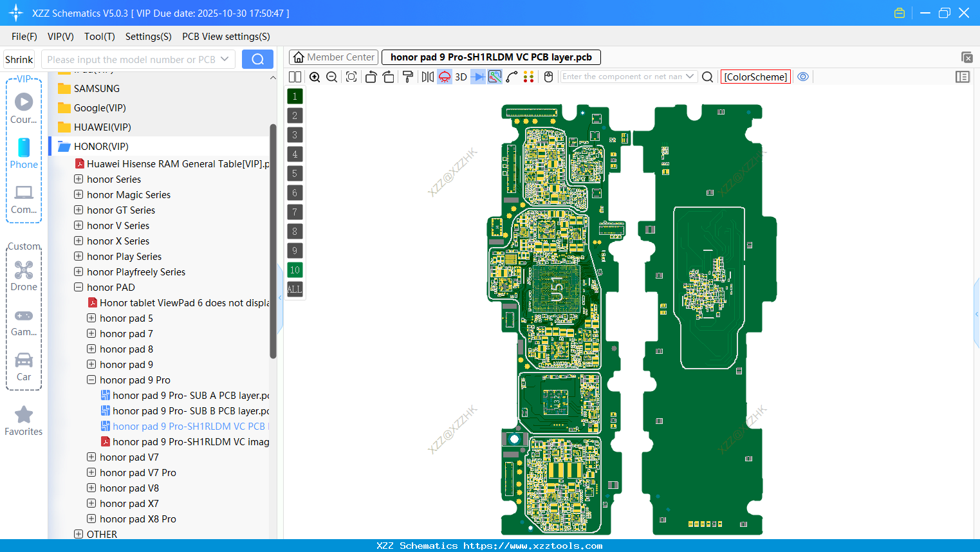The height and width of the screenshot is (552, 980).
Task: Click the mouse settings icon
Action: click(x=549, y=77)
